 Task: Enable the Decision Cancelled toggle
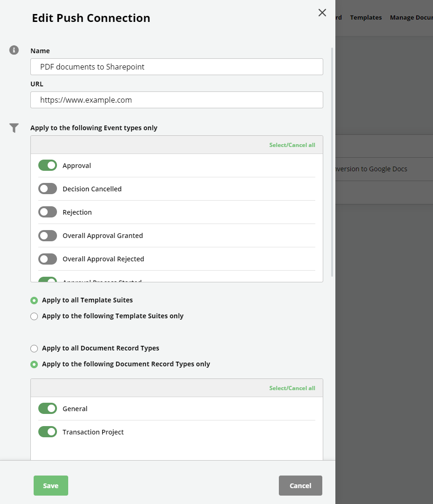coord(48,189)
